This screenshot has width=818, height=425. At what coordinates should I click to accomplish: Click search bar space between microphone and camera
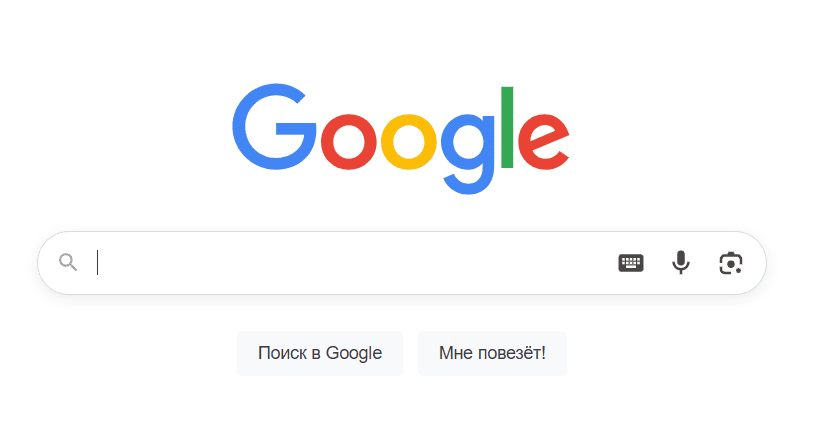click(x=704, y=263)
